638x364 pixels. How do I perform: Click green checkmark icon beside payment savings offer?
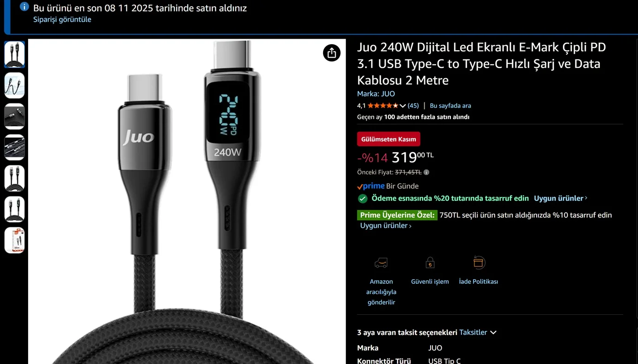[x=363, y=199]
